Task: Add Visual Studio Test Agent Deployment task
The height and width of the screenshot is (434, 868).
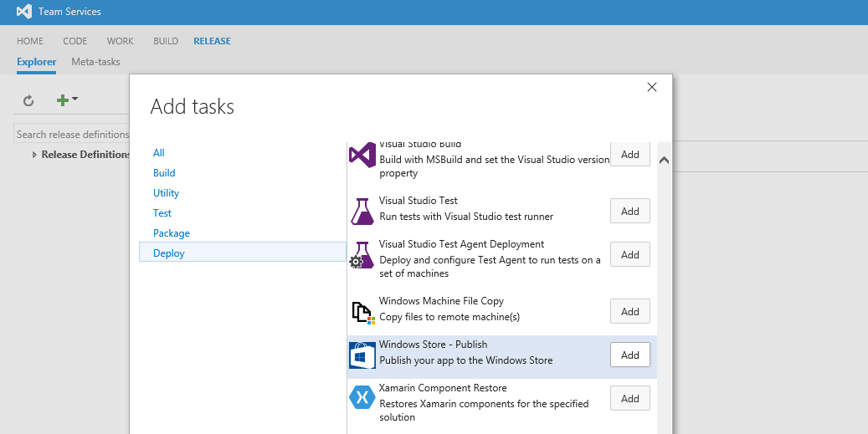Action: coord(630,254)
